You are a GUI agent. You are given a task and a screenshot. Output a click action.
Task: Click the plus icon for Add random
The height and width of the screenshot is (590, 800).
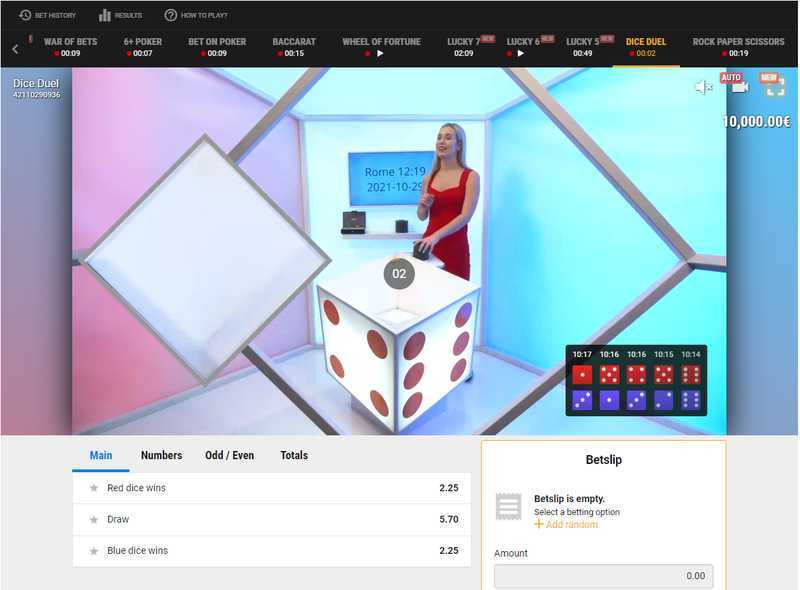pyautogui.click(x=538, y=524)
